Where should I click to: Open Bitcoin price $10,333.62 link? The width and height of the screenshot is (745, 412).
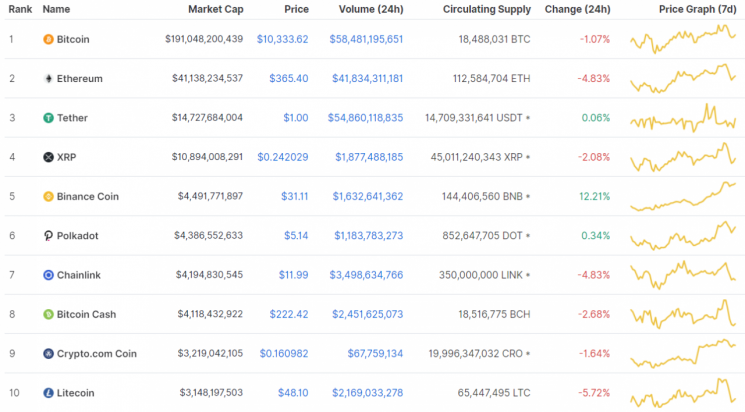(x=283, y=39)
